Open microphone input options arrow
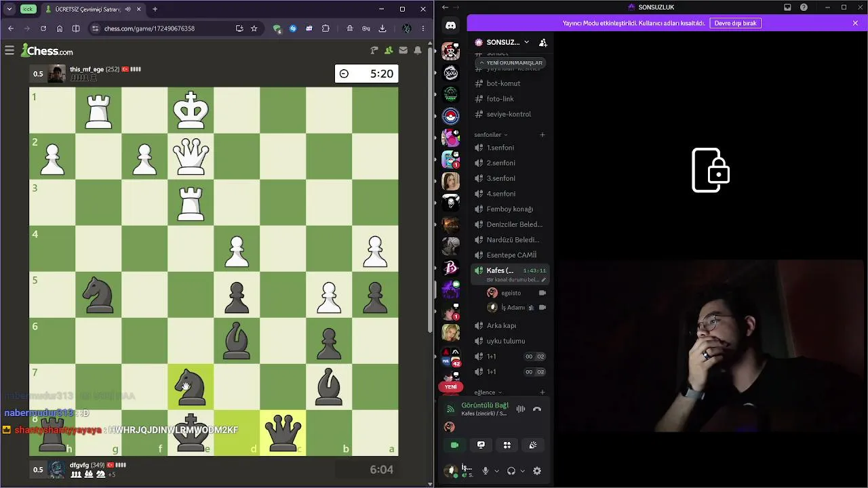 [496, 471]
